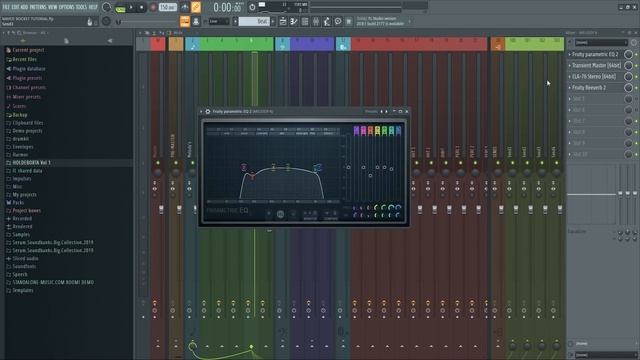This screenshot has height=360, width=640.
Task: Open the PATTERNS menu
Action: pos(38,7)
